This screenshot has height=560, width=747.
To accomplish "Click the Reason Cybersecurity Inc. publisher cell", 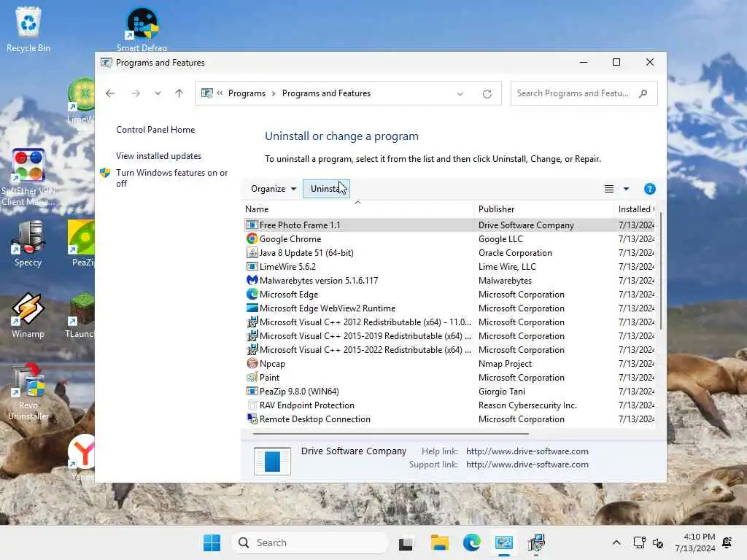I will pos(527,405).
